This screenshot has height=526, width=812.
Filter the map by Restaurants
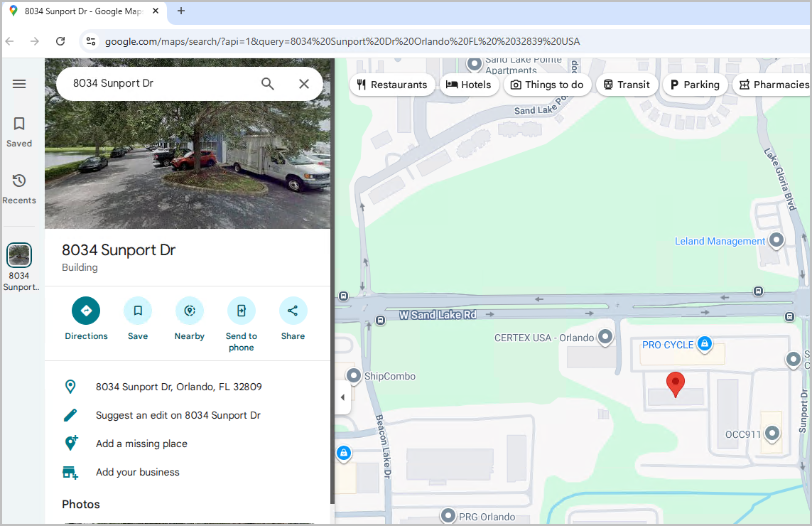[392, 85]
